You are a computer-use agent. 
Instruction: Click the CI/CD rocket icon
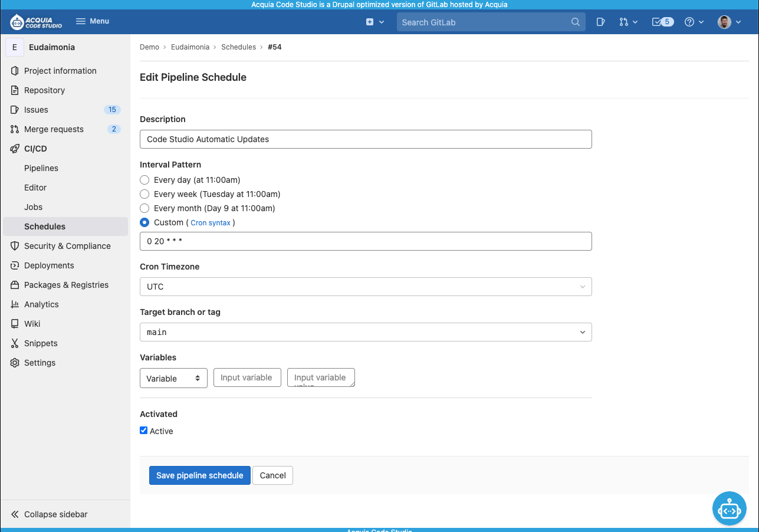click(15, 149)
